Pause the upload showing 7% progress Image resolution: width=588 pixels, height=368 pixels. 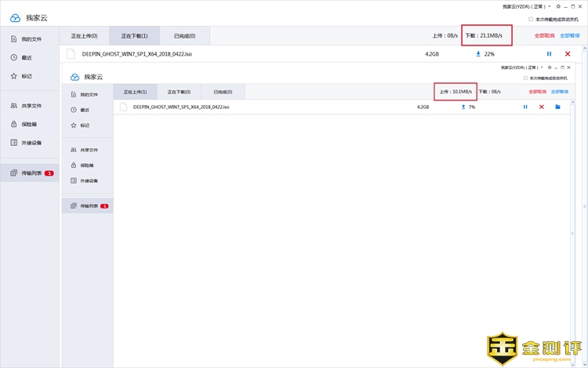(x=525, y=107)
